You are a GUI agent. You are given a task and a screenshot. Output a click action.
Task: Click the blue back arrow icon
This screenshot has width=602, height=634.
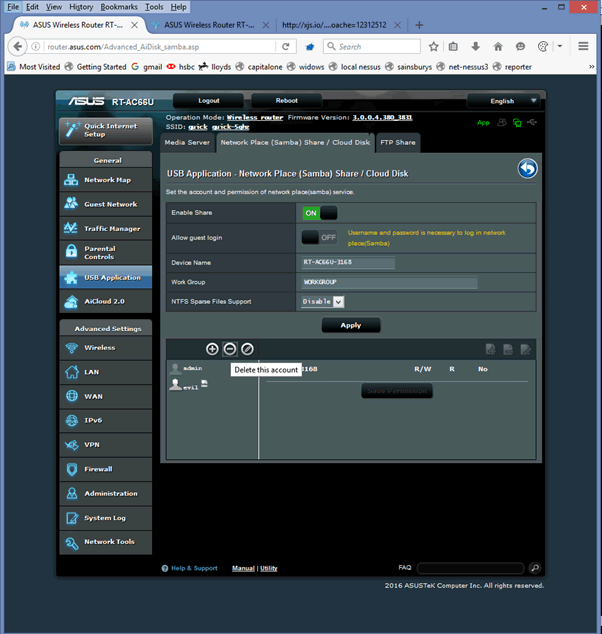coord(527,169)
